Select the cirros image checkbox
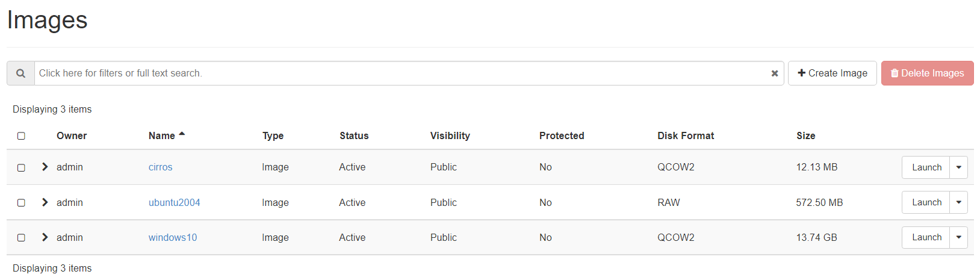Image resolution: width=980 pixels, height=280 pixels. tap(21, 167)
